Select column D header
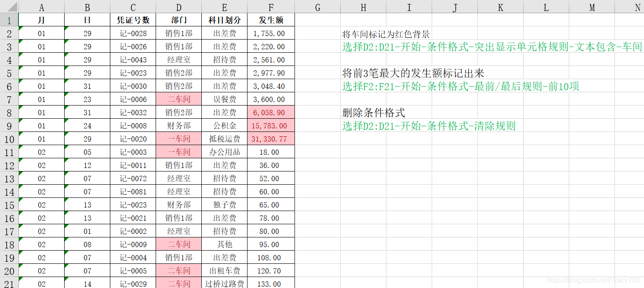This screenshot has width=644, height=288. (178, 7)
